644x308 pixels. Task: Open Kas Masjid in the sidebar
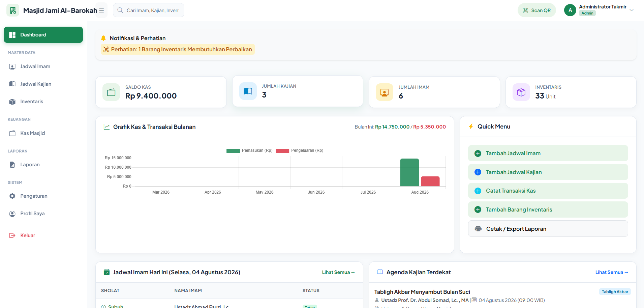[x=43, y=133]
